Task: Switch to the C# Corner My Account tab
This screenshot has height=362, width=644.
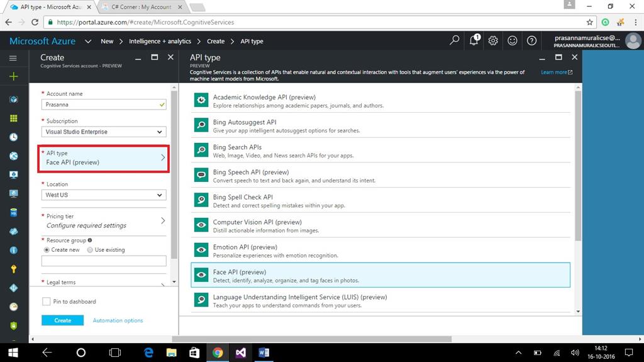Action: pos(142,7)
